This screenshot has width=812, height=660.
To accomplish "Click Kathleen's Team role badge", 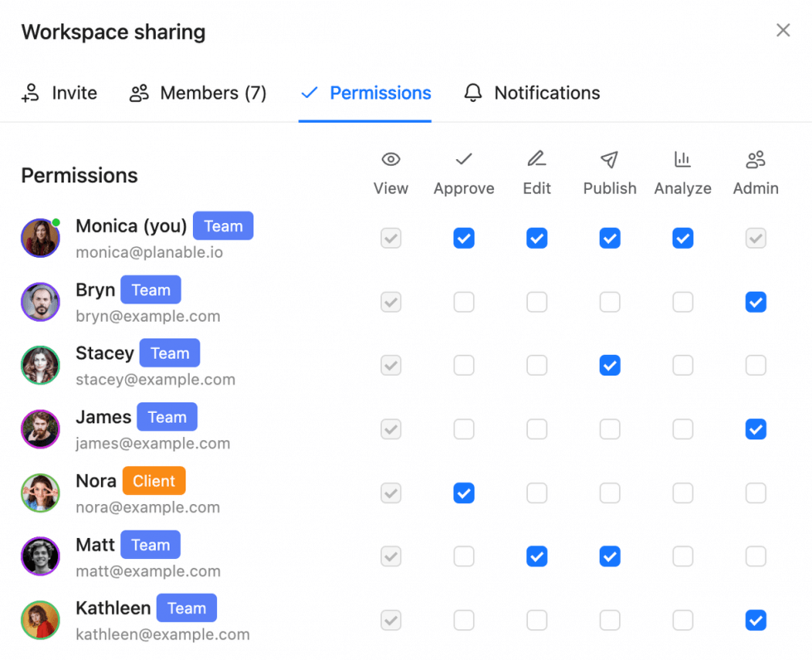I will pos(186,608).
